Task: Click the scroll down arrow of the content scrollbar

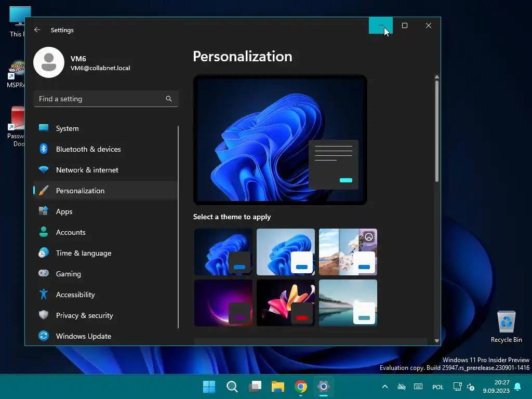Action: click(436, 341)
